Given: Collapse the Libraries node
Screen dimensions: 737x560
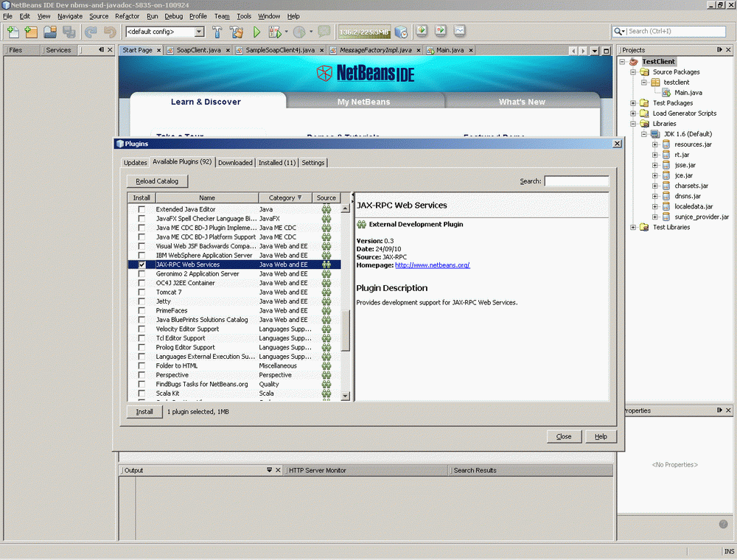Looking at the screenshot, I should coord(633,124).
